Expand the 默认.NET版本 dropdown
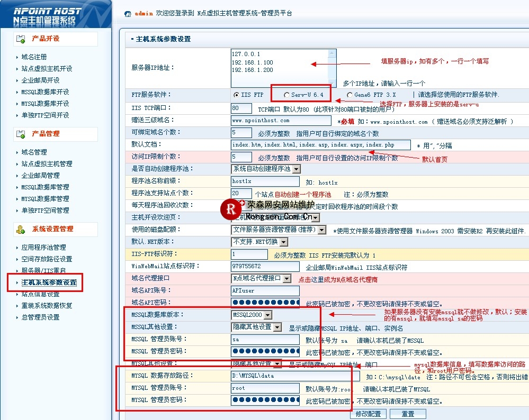The width and height of the screenshot is (529, 420). tap(284, 242)
